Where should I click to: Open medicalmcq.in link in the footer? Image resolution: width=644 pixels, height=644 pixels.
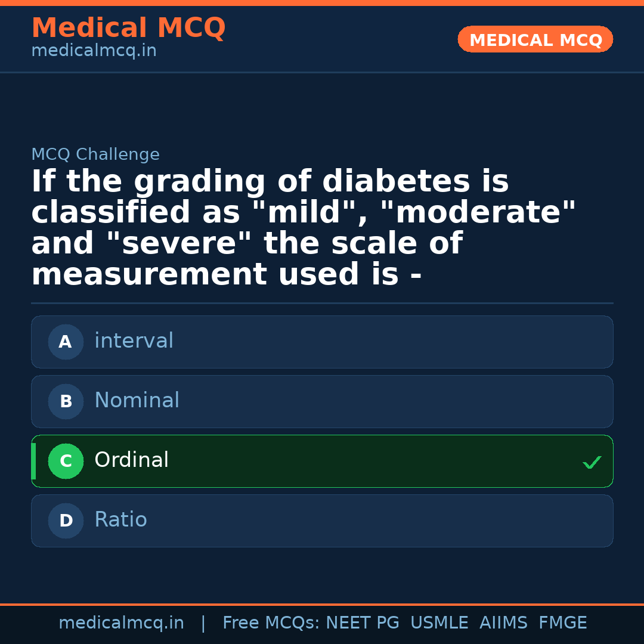point(121,623)
